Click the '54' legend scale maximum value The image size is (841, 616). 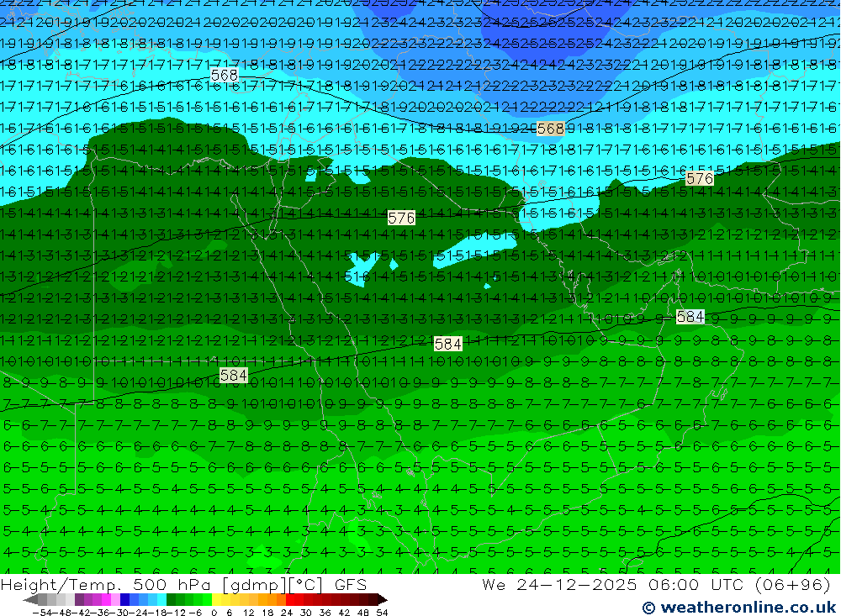click(382, 613)
